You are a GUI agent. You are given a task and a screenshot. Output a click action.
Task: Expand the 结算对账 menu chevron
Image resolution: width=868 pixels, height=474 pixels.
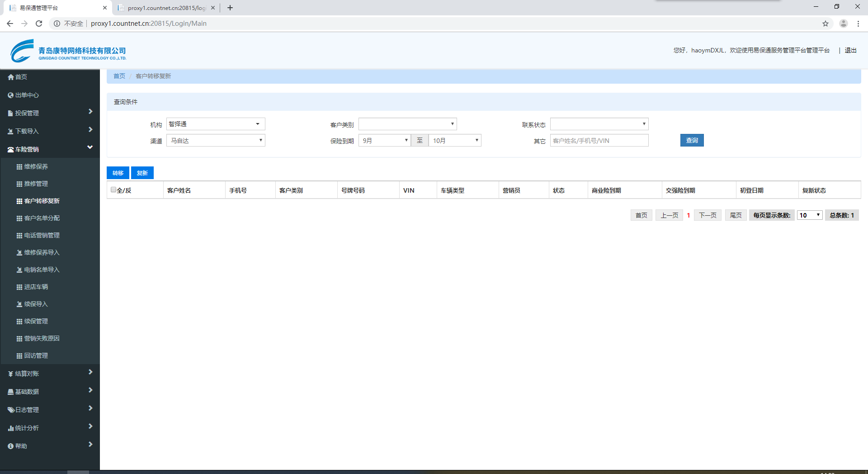90,372
